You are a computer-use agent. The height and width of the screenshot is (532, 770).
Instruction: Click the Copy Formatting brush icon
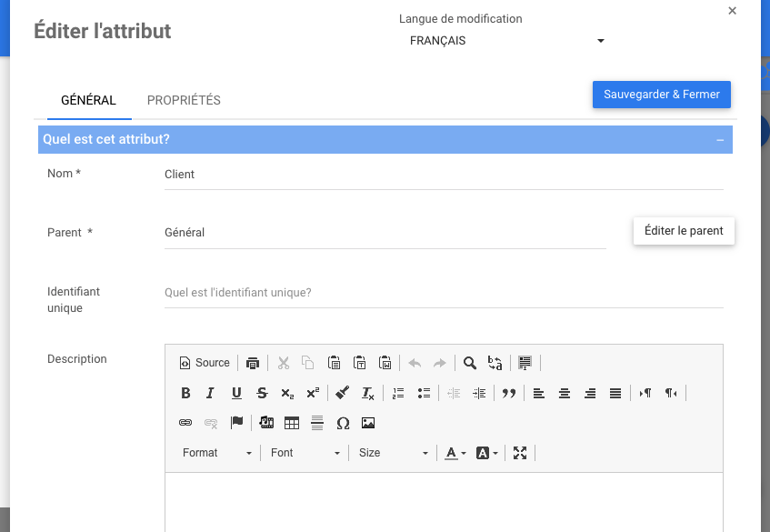(343, 393)
